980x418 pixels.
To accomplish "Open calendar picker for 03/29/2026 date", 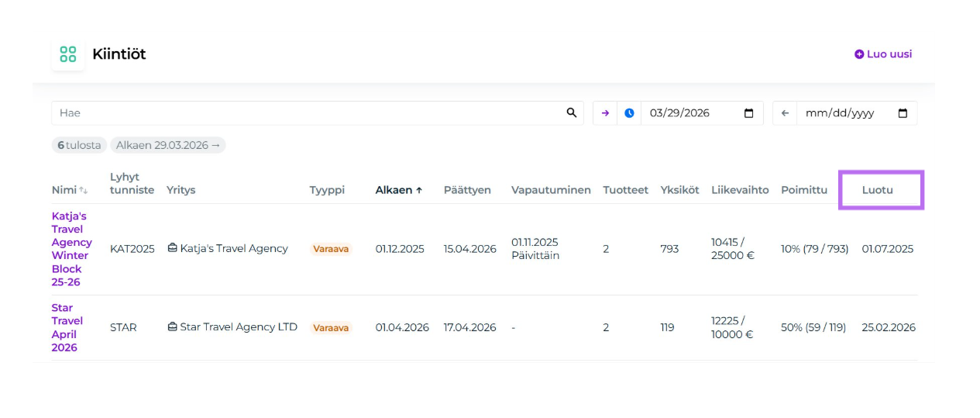I will pyautogui.click(x=748, y=113).
